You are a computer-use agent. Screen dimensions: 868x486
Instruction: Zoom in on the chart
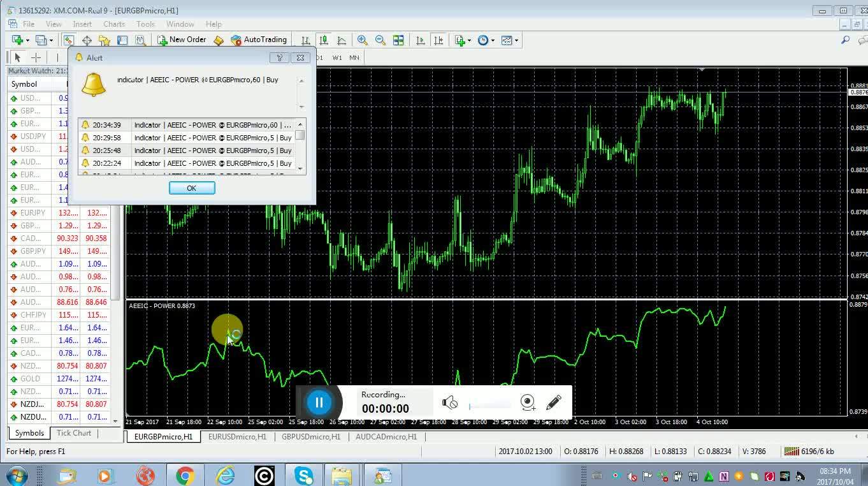click(x=363, y=40)
